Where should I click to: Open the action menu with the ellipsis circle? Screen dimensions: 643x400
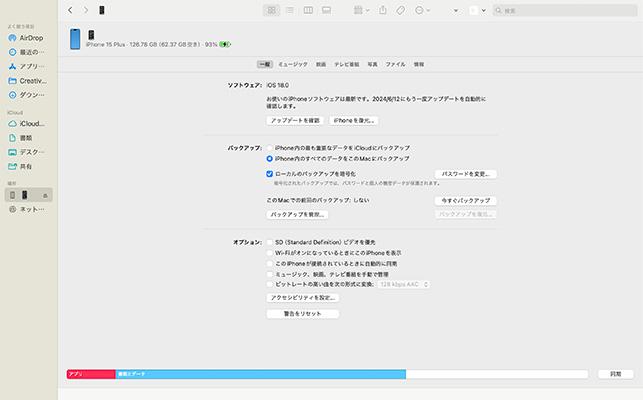tap(422, 10)
